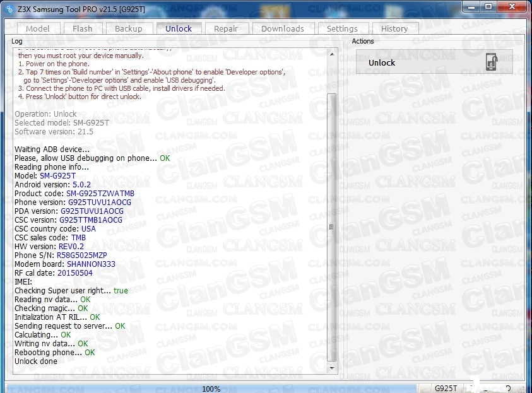Click the 'Actions' panel label

tap(363, 41)
